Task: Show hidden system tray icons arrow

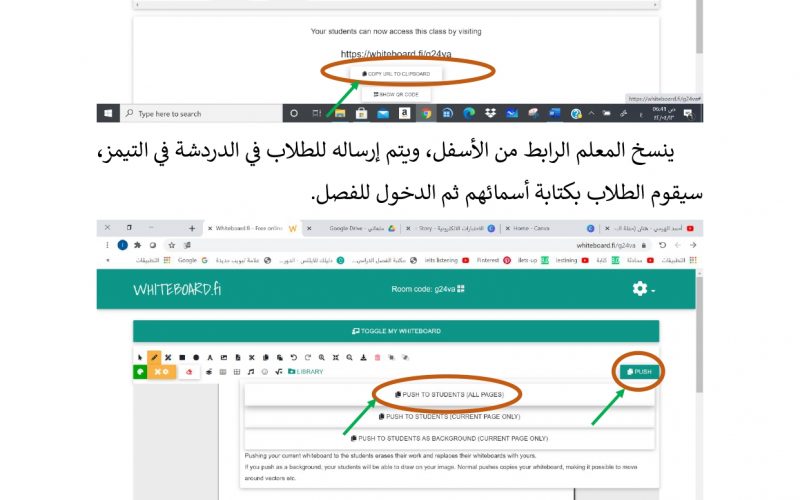Action: [591, 113]
